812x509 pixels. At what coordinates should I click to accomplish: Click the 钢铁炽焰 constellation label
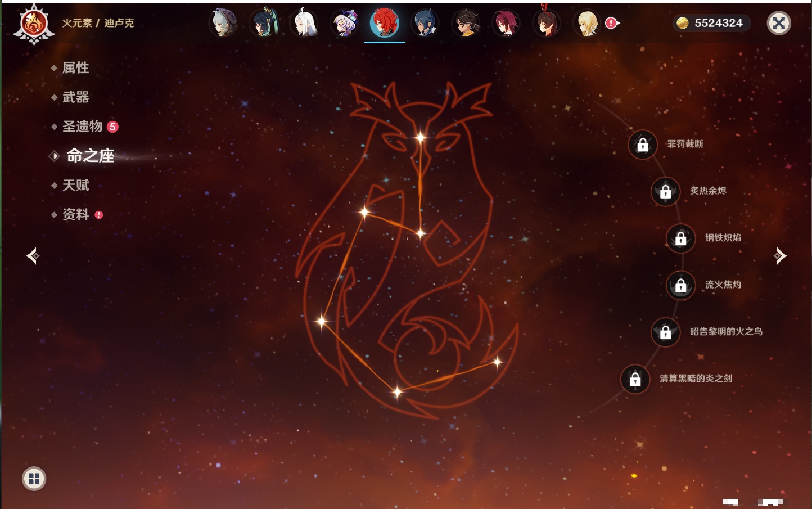[723, 237]
